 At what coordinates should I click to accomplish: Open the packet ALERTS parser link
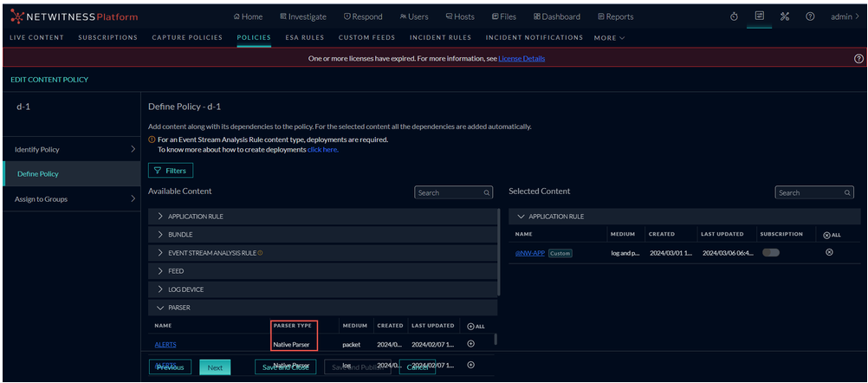coord(165,344)
